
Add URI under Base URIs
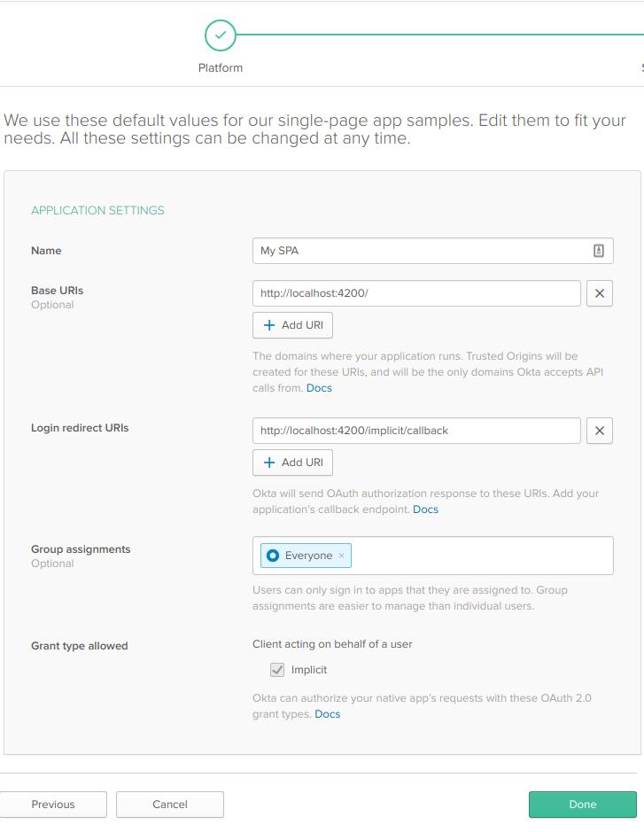[x=292, y=325]
